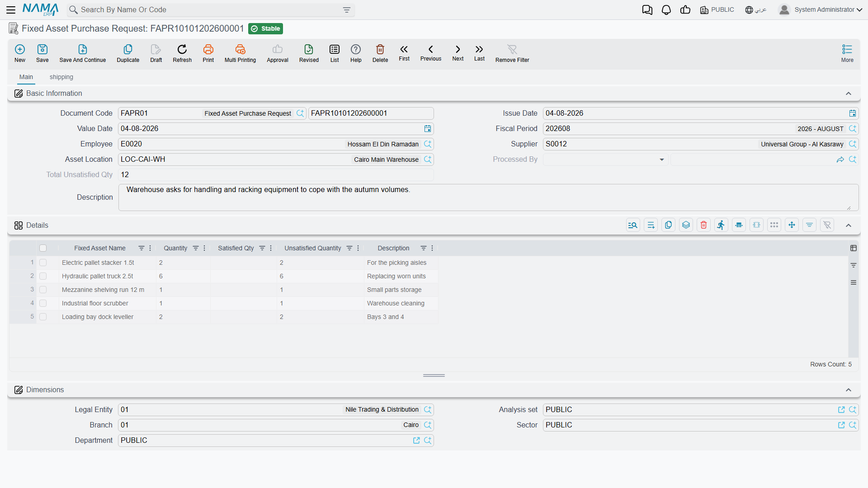
Task: Delete the document
Action: point(380,53)
